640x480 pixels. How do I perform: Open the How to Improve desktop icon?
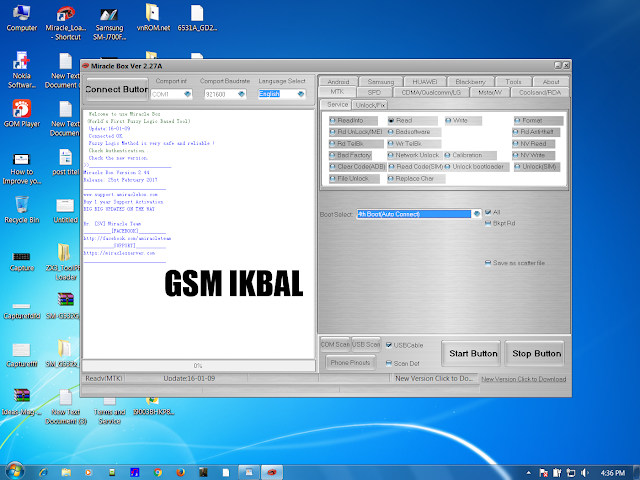(22, 168)
